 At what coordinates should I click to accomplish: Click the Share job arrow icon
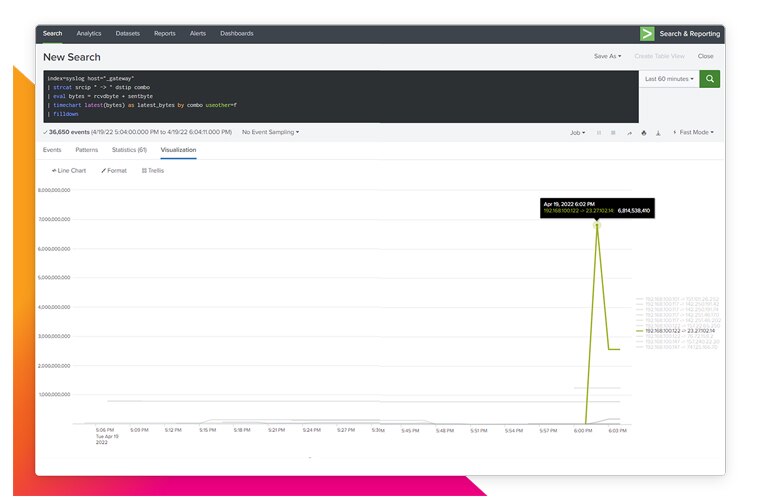coord(629,132)
